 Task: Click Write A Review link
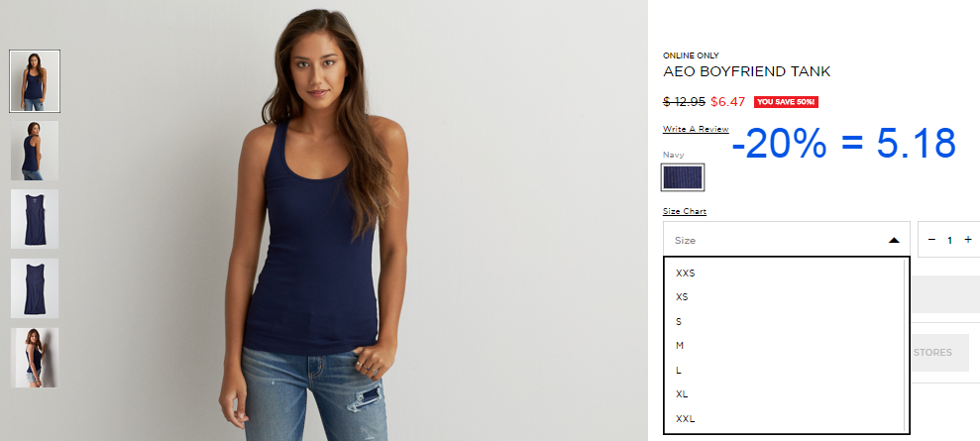[x=696, y=129]
